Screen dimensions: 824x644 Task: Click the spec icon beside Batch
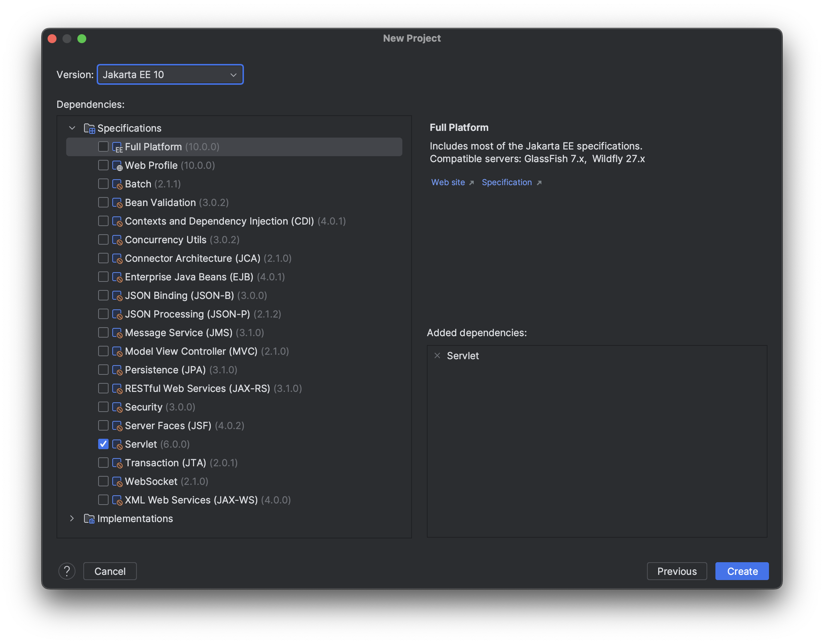click(117, 184)
